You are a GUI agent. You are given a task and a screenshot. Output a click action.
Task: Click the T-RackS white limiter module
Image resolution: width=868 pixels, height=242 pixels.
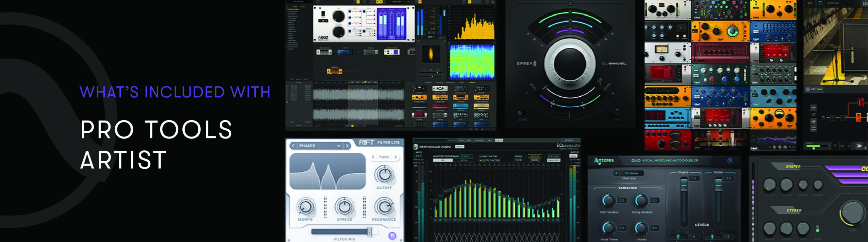(x=363, y=24)
